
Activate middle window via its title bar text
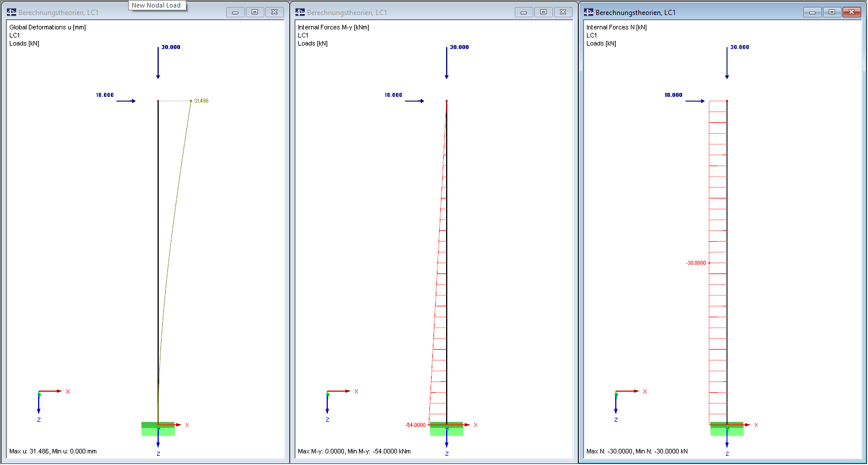pyautogui.click(x=347, y=12)
